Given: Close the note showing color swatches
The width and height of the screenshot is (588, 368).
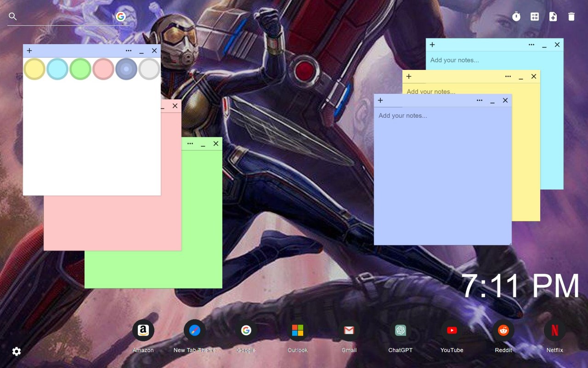Looking at the screenshot, I should click(x=154, y=51).
